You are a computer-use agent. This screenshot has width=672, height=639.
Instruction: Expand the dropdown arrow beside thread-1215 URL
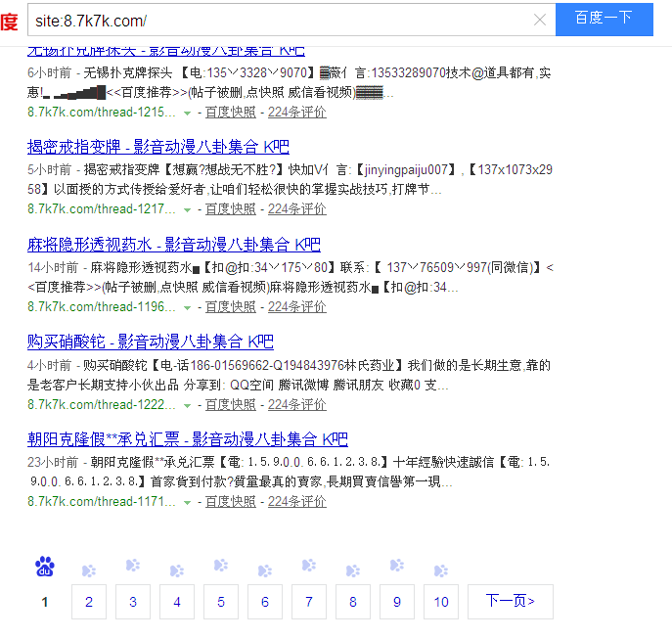click(x=187, y=114)
